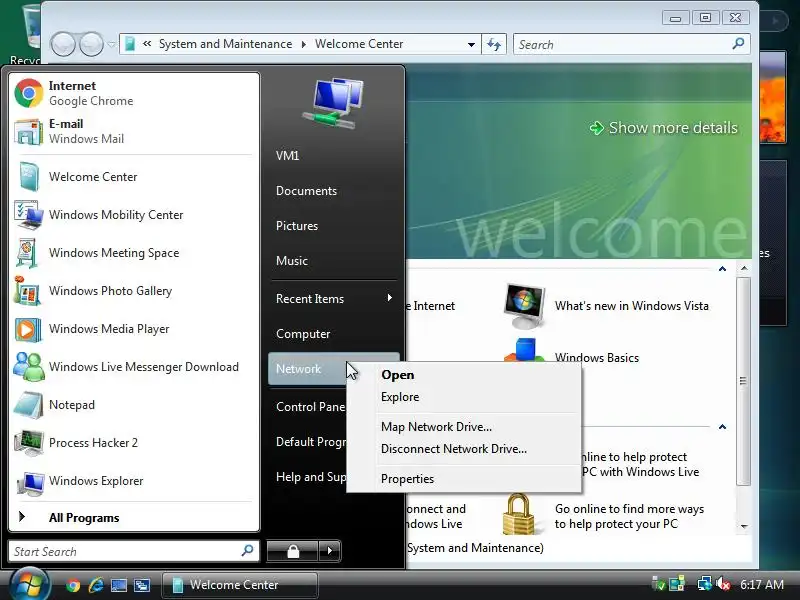The height and width of the screenshot is (600, 800).
Task: Click Welcome Center taskbar button
Action: (240, 585)
